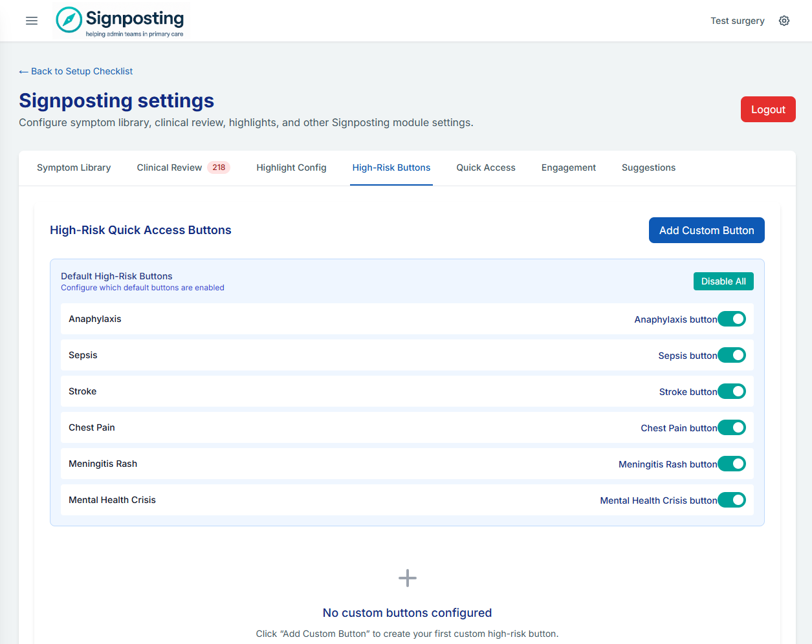Select the Highlight Config tab
Viewport: 812px width, 644px height.
[x=291, y=167]
